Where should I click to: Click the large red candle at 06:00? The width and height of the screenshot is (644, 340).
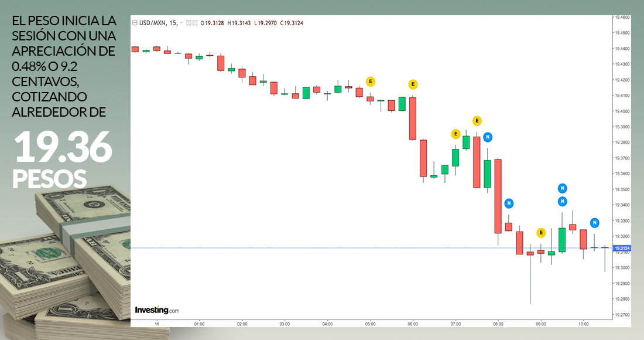click(x=412, y=118)
